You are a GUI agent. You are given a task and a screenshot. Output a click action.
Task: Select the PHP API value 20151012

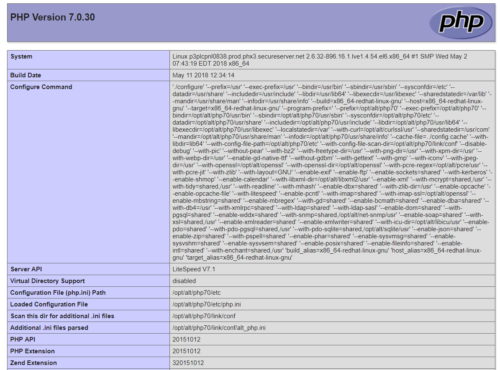click(186, 339)
